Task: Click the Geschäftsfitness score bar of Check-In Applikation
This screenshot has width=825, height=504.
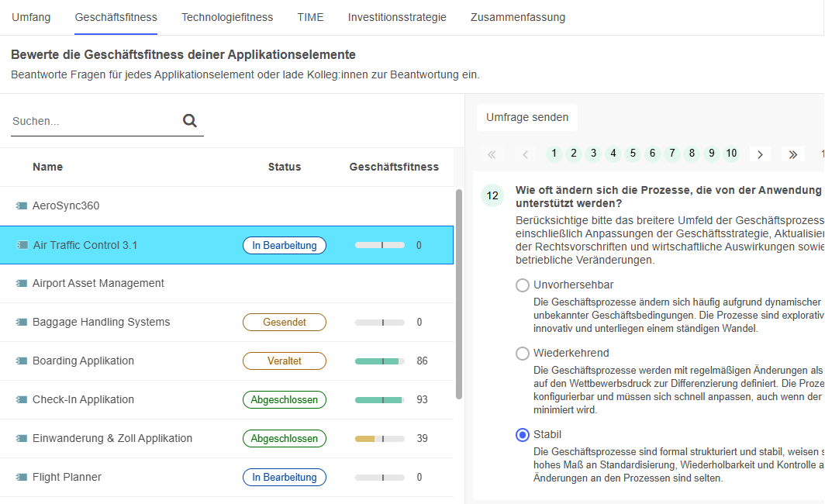Action: 380,399
